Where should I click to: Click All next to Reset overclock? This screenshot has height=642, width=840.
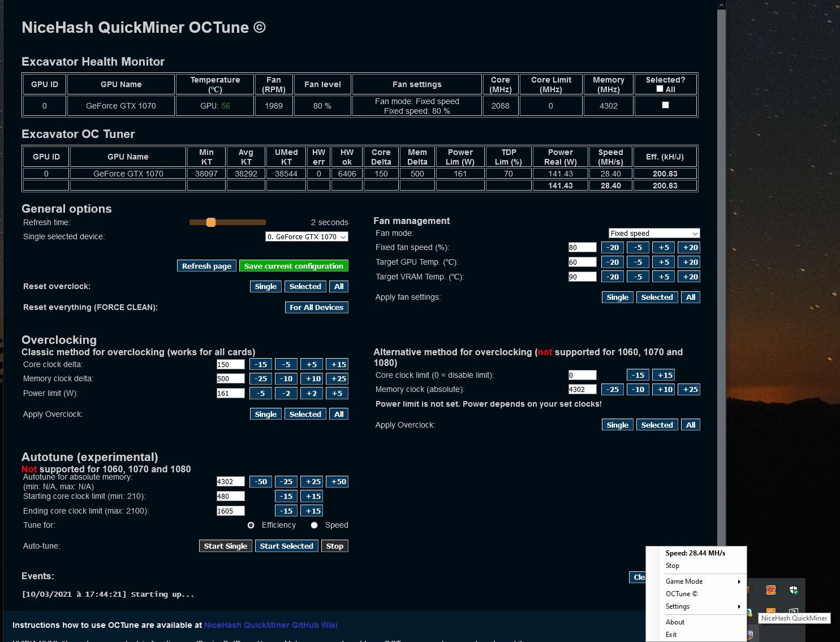(339, 286)
